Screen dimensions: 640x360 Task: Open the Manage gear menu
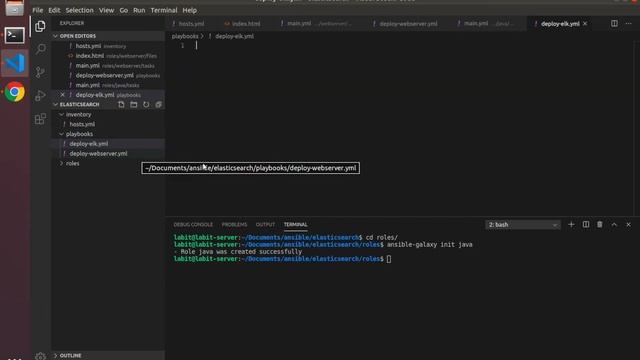(x=40, y=356)
